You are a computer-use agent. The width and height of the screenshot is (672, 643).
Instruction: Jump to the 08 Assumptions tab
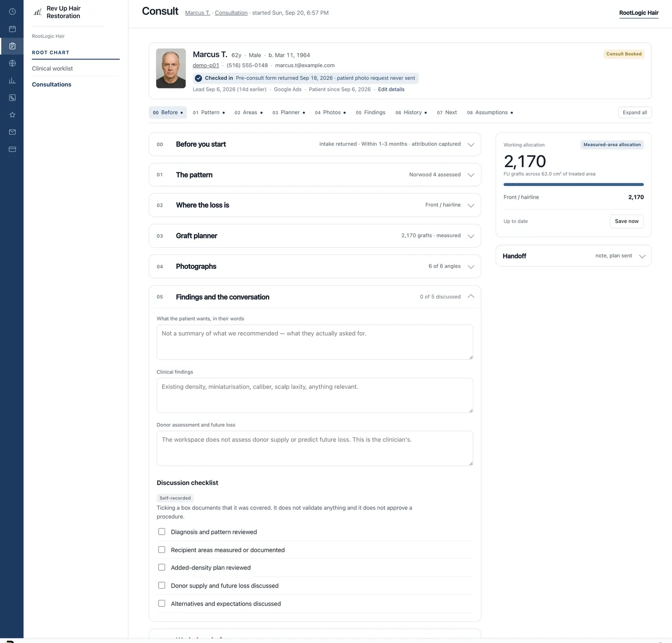tap(490, 113)
